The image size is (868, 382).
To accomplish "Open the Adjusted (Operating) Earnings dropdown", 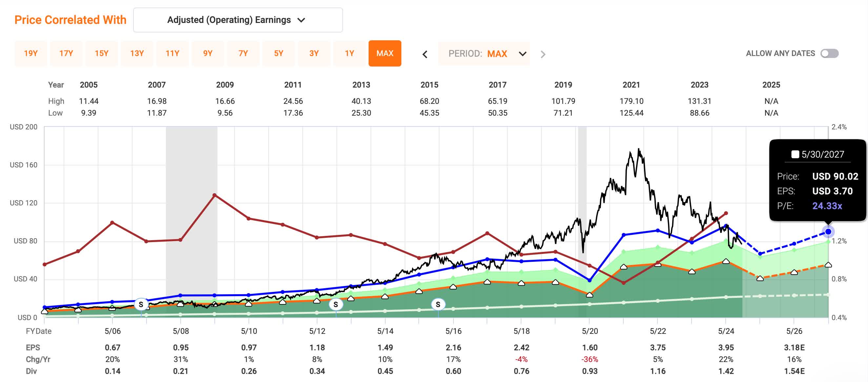I will (237, 20).
